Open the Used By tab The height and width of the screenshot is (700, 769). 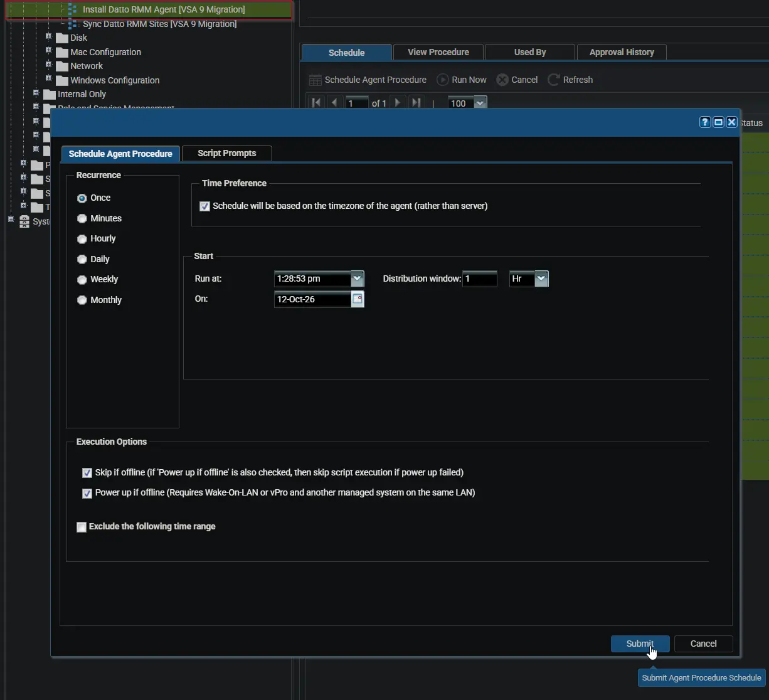(530, 52)
